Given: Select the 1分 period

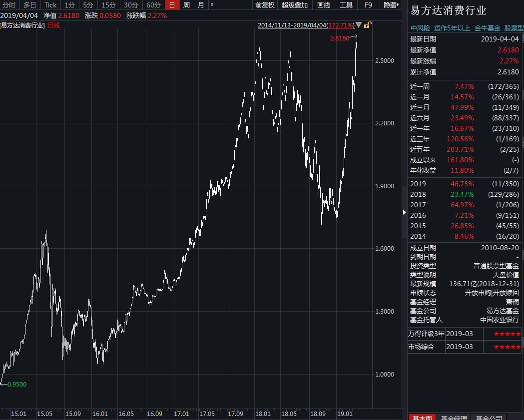Looking at the screenshot, I should [x=69, y=5].
